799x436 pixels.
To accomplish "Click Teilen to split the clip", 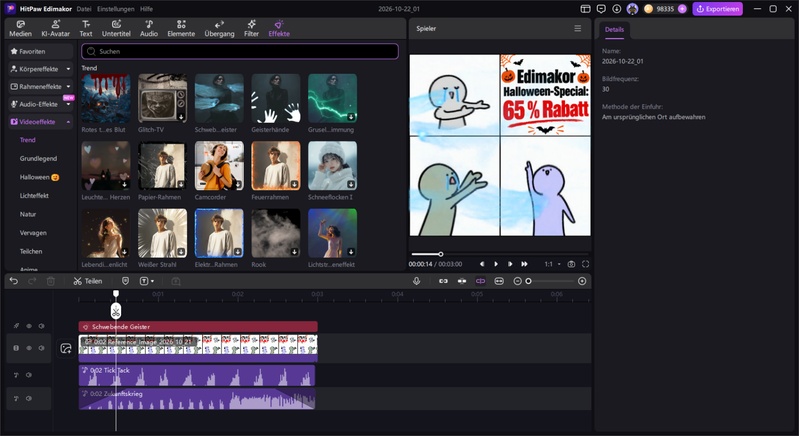I will [x=88, y=281].
